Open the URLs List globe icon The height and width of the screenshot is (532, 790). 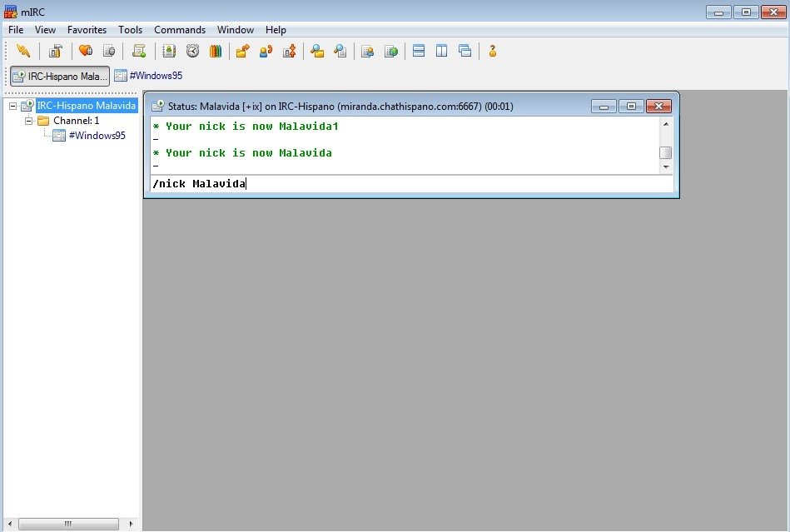coord(391,51)
